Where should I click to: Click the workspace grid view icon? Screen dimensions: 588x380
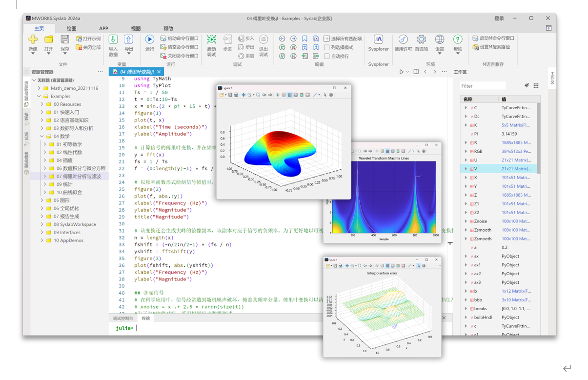click(536, 85)
